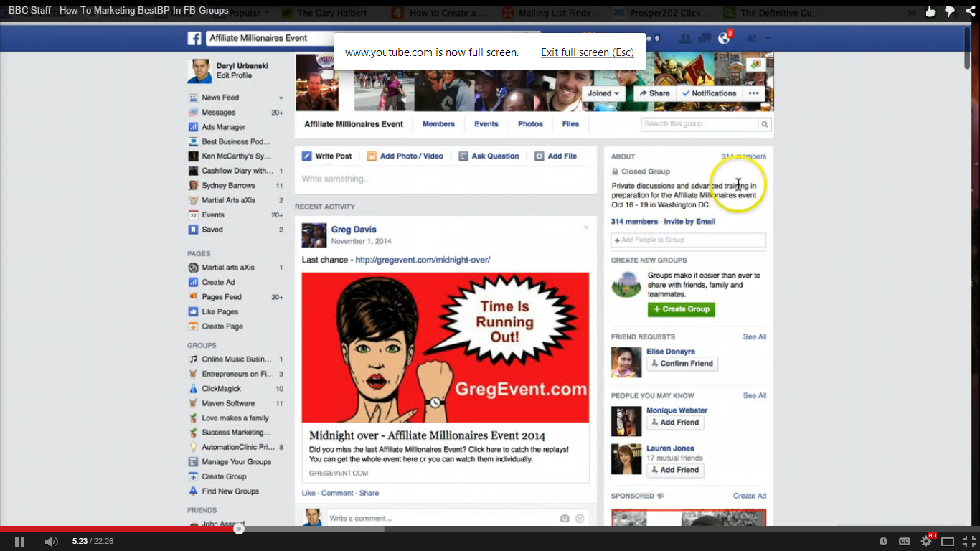Click the green Create Group button
The height and width of the screenshot is (551, 980).
682,309
